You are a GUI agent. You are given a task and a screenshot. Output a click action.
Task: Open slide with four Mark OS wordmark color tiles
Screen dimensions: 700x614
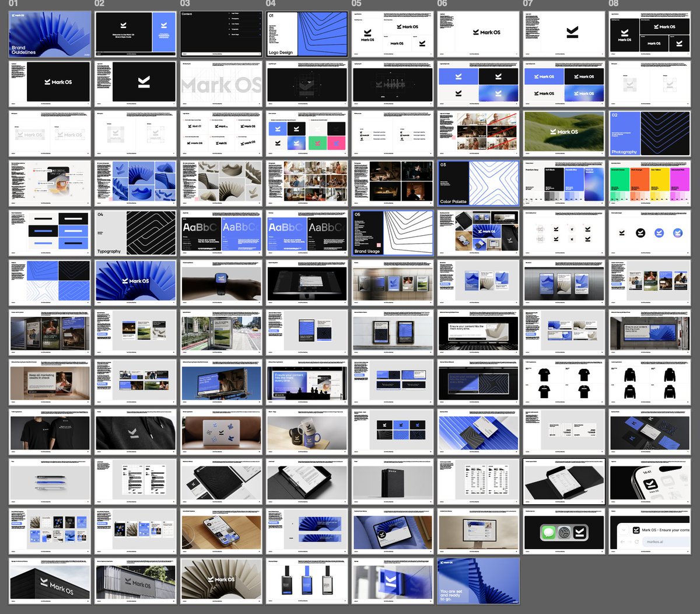[564, 84]
